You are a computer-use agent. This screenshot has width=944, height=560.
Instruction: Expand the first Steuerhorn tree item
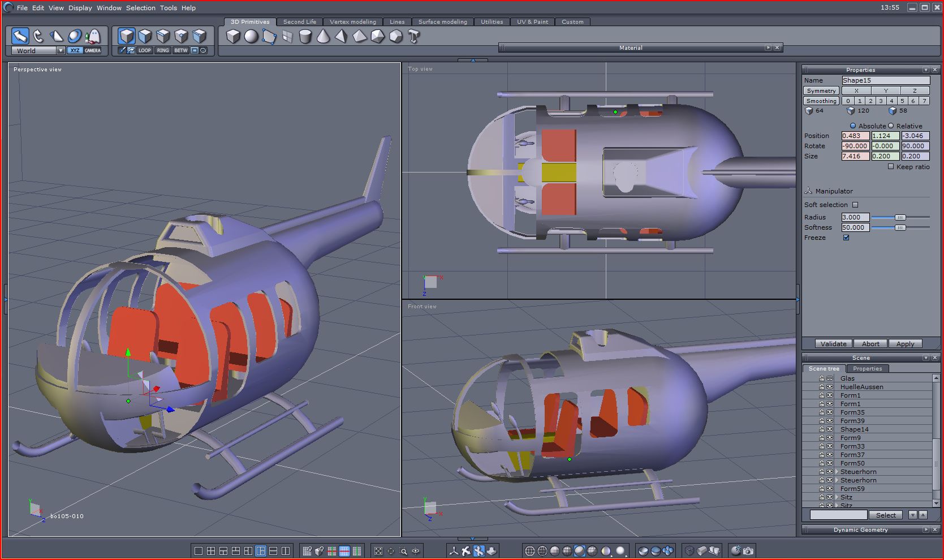[x=837, y=472]
